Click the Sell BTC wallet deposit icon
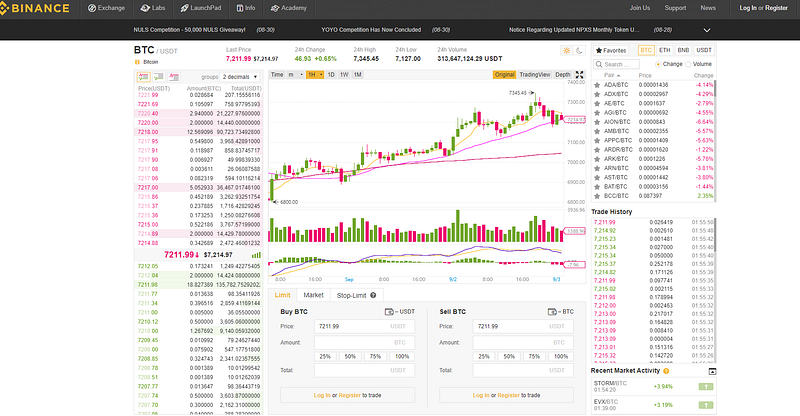Viewport: 800px width, 416px height. click(552, 311)
